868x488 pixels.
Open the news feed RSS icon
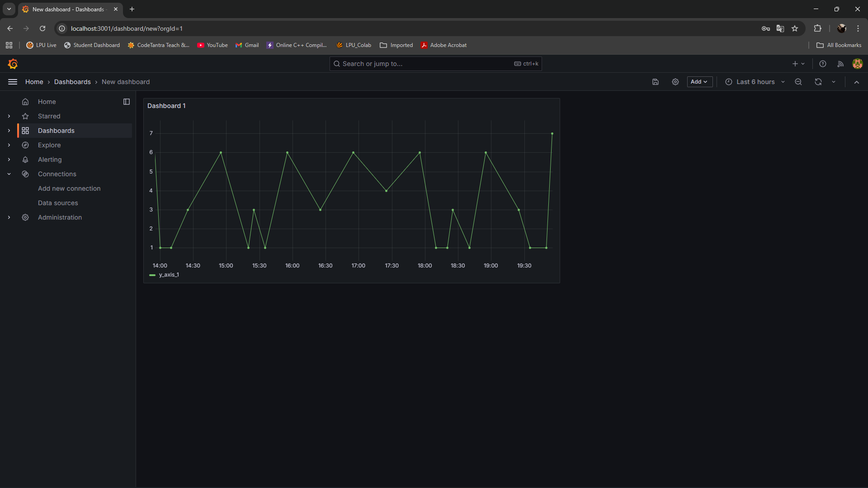[x=840, y=64]
